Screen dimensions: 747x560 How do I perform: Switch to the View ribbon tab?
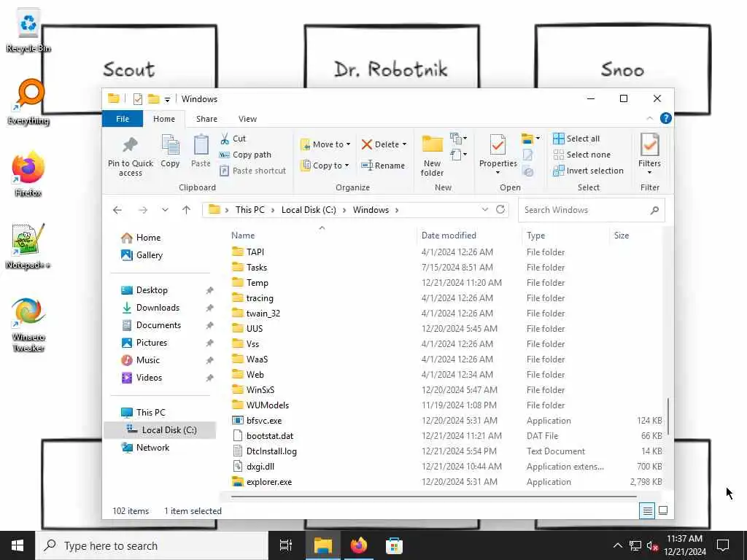(247, 119)
